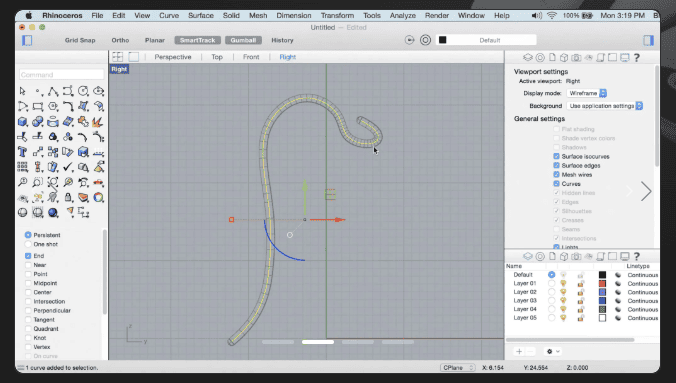Uncheck Surface isocurves checkbox
Image resolution: width=676 pixels, height=383 pixels.
pyautogui.click(x=556, y=156)
